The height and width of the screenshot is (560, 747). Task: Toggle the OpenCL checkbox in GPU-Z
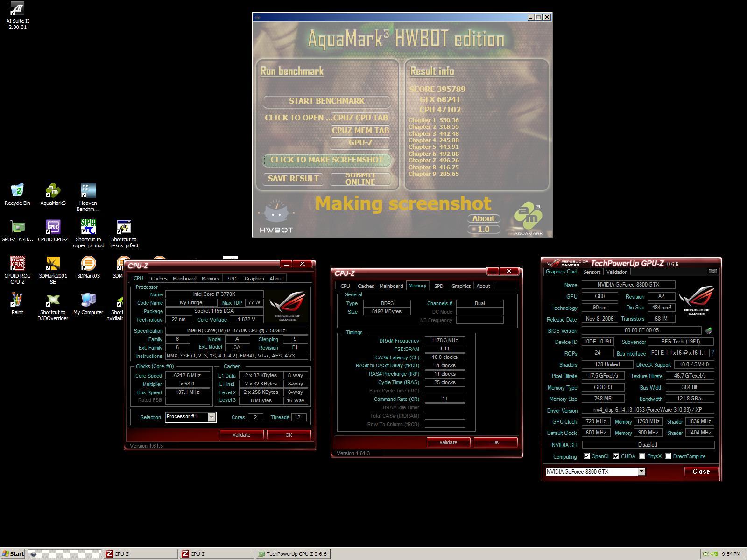tap(586, 456)
